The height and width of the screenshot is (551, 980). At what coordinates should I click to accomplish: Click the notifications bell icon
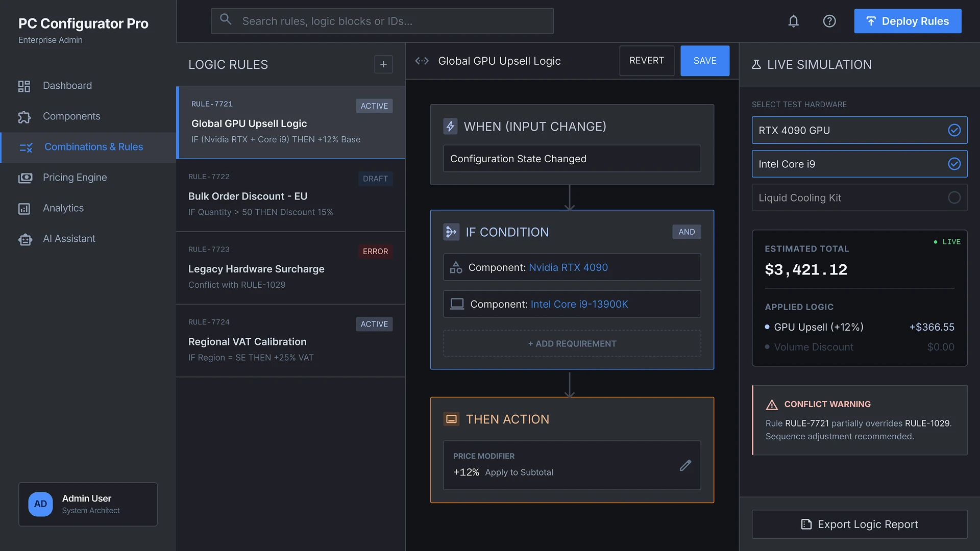(x=793, y=21)
